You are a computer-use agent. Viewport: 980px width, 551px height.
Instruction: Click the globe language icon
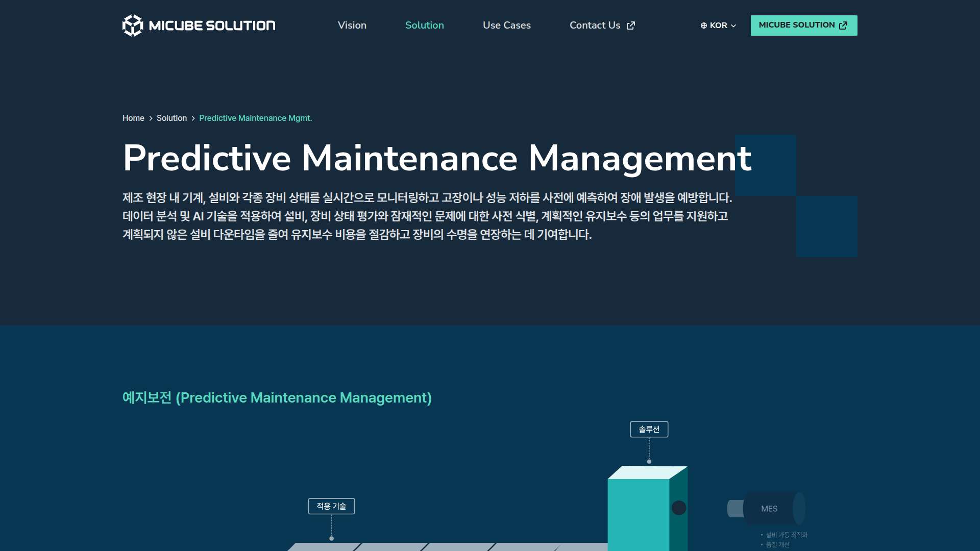click(704, 26)
